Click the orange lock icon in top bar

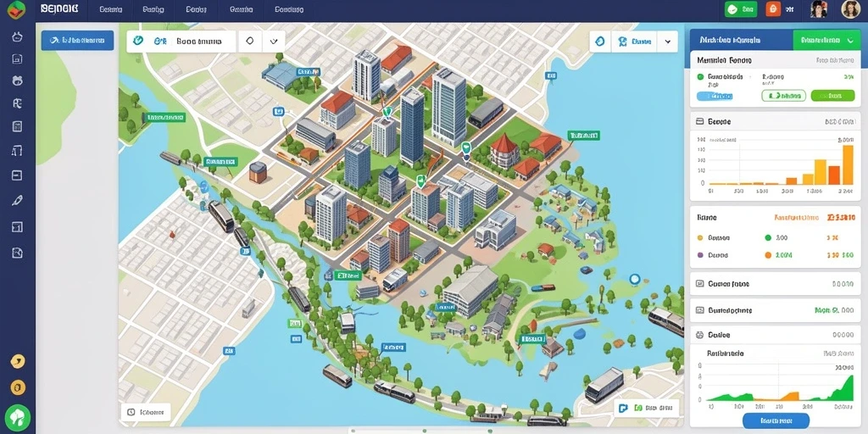[773, 8]
